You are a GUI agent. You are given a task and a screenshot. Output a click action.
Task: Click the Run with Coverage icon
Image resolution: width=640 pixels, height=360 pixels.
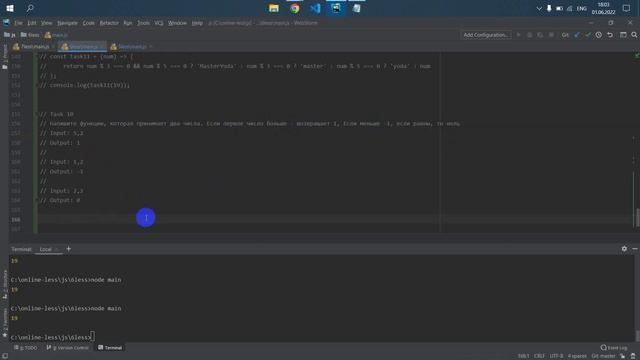tap(540, 35)
